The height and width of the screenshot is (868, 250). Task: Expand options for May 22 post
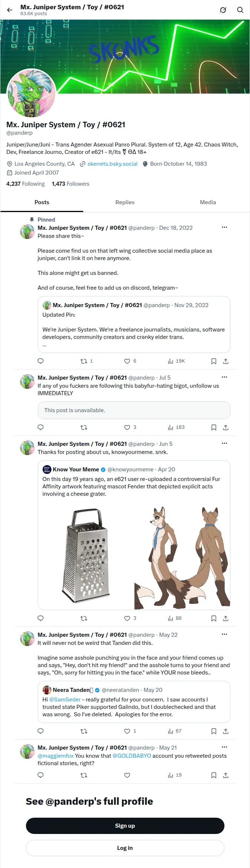coord(224,634)
